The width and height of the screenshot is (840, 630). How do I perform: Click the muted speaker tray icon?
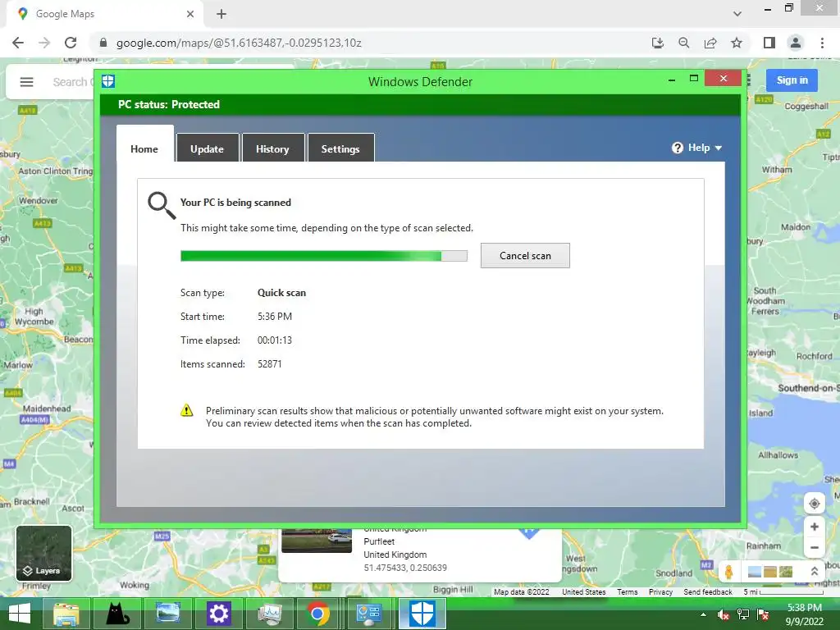pyautogui.click(x=724, y=614)
